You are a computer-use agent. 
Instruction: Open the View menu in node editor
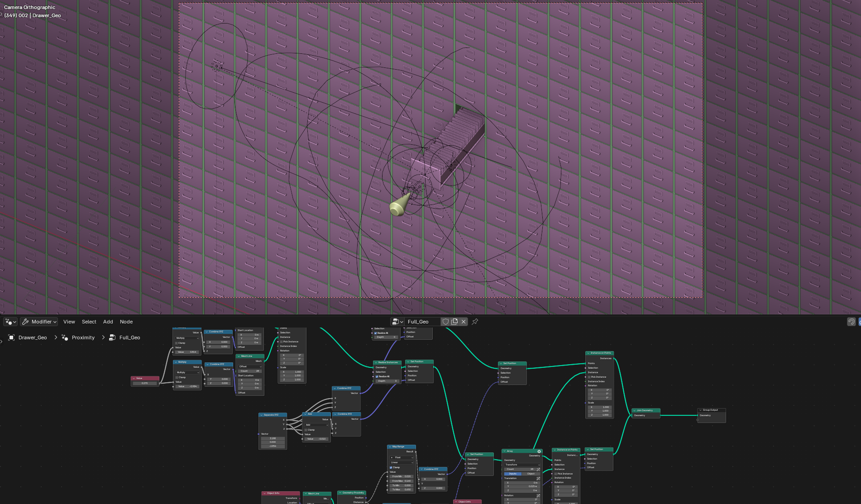pos(69,322)
